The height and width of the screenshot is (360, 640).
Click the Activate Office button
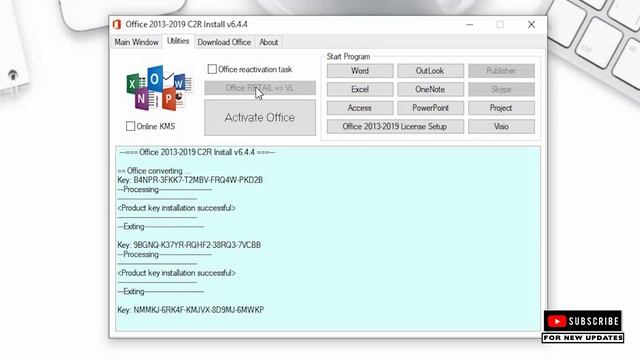(x=260, y=118)
